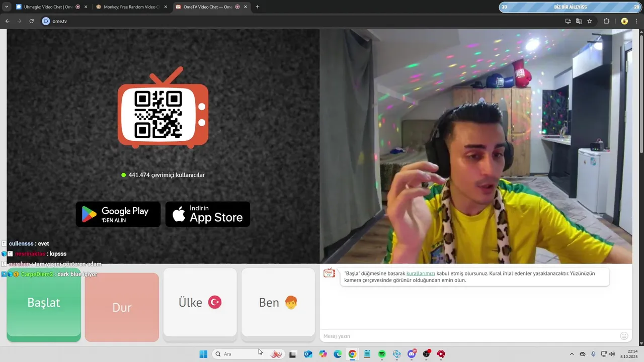The height and width of the screenshot is (362, 644).
Task: Click the OmeTV avatar beside the rules message
Action: point(329,273)
